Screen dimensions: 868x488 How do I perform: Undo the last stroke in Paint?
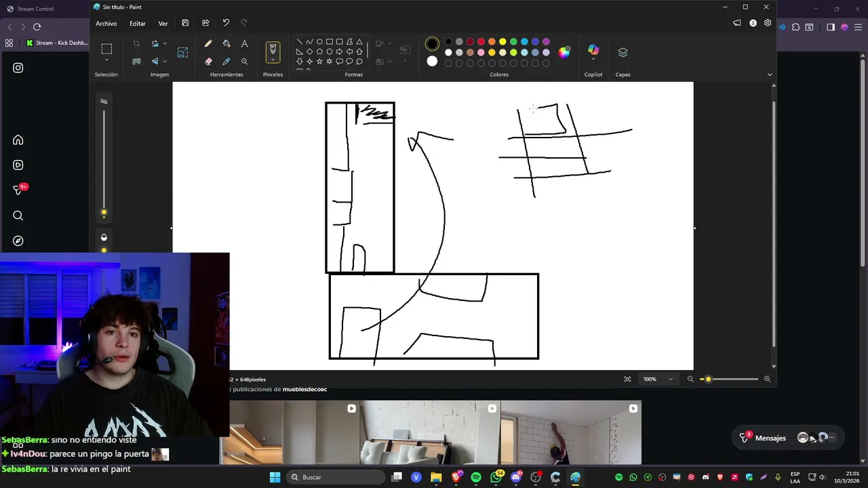[x=226, y=23]
